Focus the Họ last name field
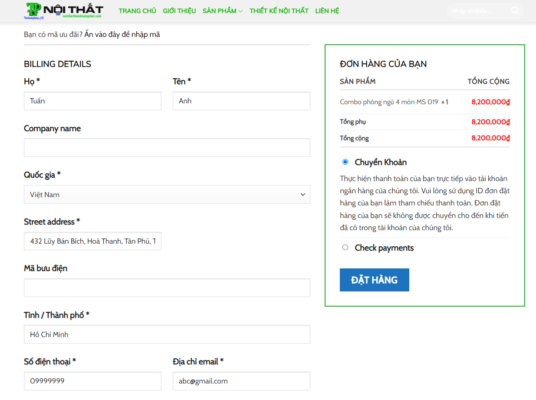This screenshot has width=536, height=400. coord(93,101)
